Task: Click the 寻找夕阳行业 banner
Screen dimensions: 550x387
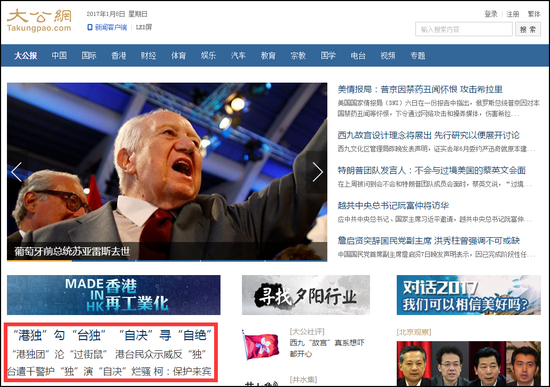Action: (306, 295)
